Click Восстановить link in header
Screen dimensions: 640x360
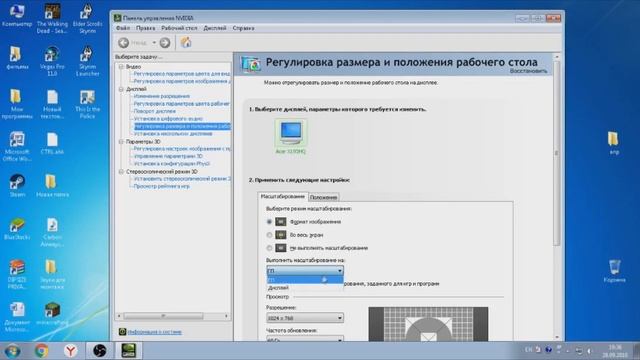pyautogui.click(x=528, y=71)
